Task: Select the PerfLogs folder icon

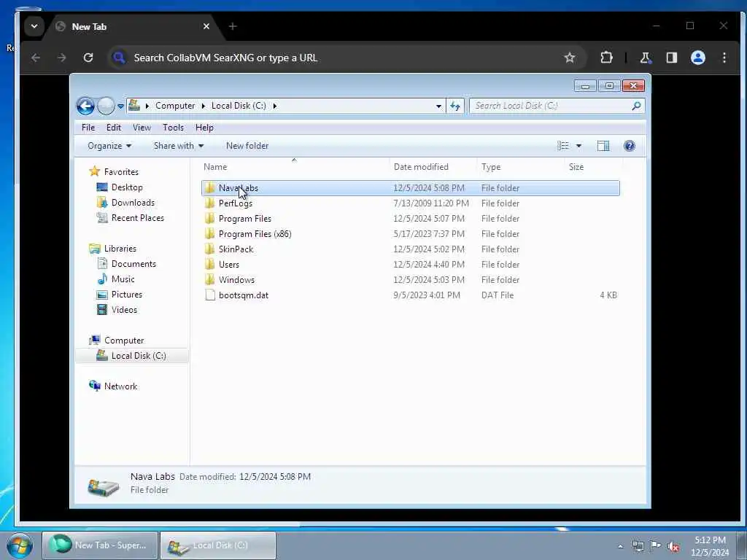Action: tap(209, 203)
